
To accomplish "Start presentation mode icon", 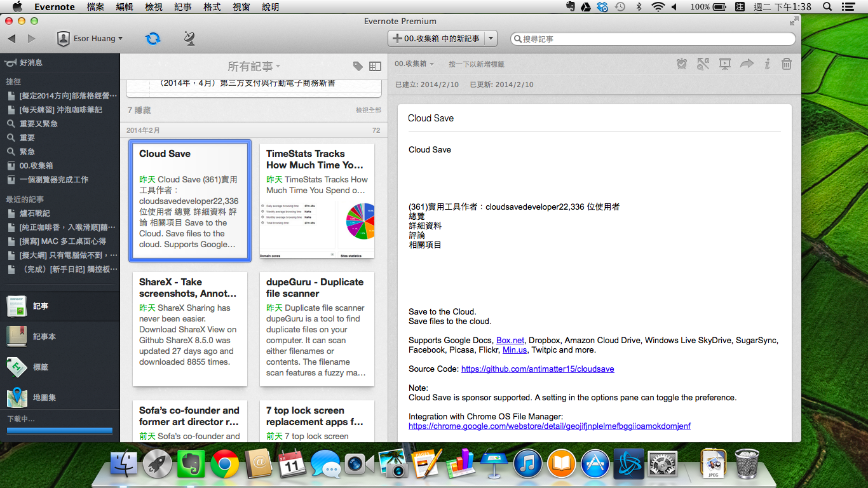I will point(724,64).
